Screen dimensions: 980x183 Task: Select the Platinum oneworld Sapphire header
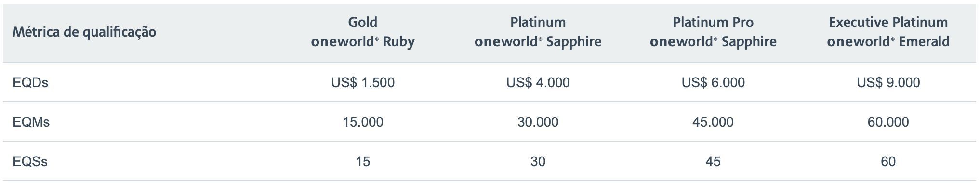[x=538, y=32]
